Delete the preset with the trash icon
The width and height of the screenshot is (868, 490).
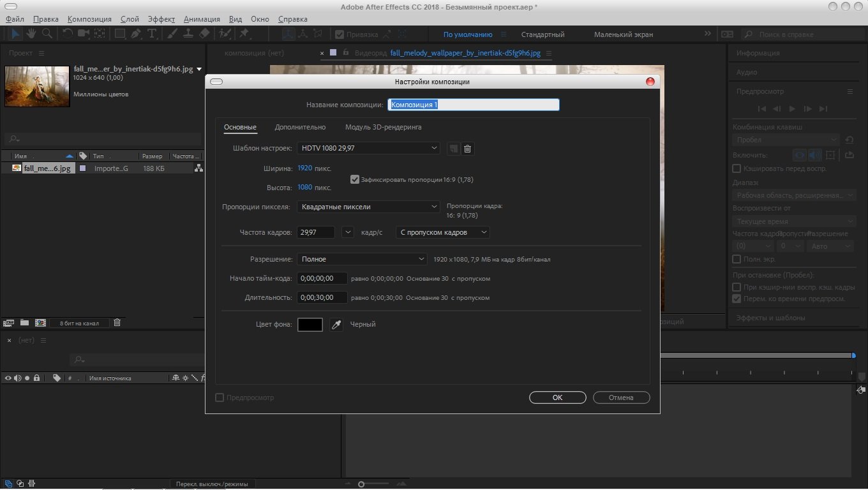pyautogui.click(x=467, y=149)
